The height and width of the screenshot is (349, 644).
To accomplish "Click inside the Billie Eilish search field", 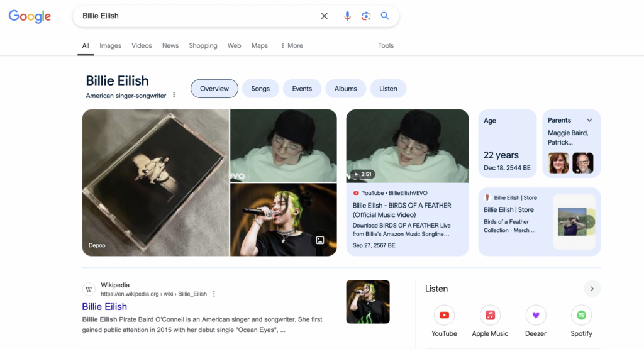I will pyautogui.click(x=195, y=16).
